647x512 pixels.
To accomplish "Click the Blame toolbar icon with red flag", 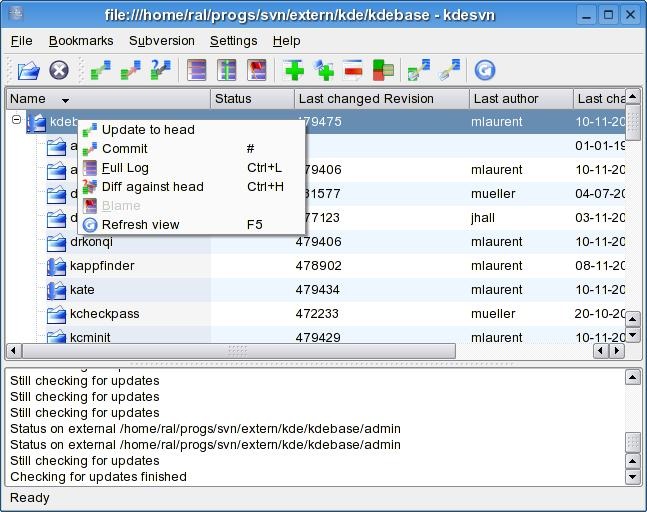I will click(x=257, y=70).
